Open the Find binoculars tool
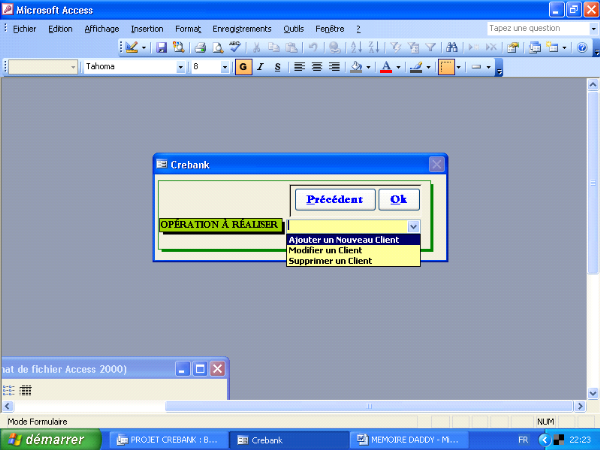This screenshot has width=600, height=450. (452, 47)
